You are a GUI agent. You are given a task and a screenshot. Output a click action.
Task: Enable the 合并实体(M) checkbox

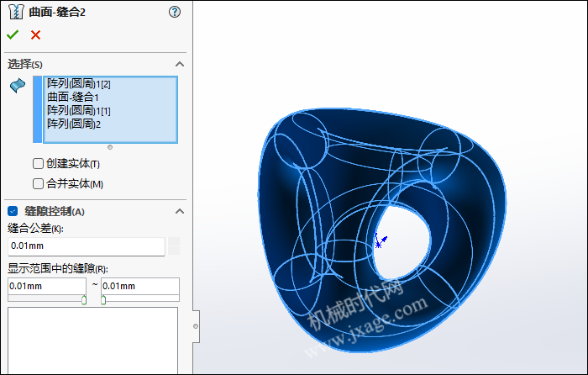[x=39, y=183]
